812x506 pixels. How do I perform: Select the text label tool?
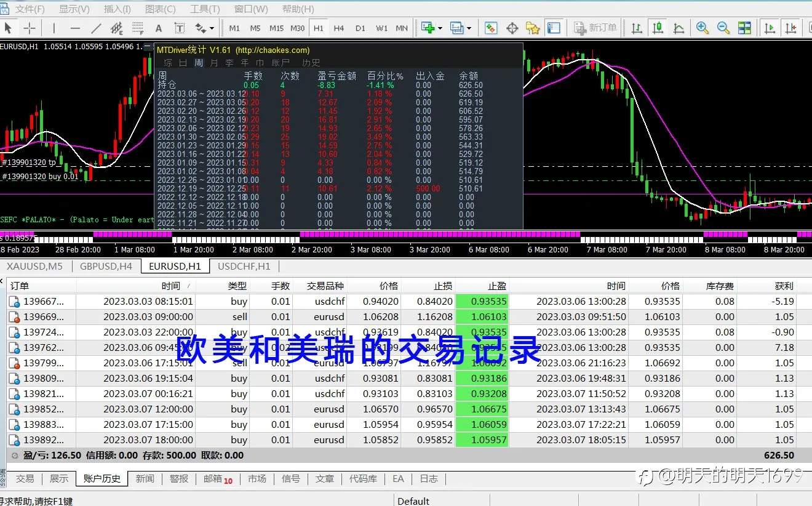click(180, 28)
